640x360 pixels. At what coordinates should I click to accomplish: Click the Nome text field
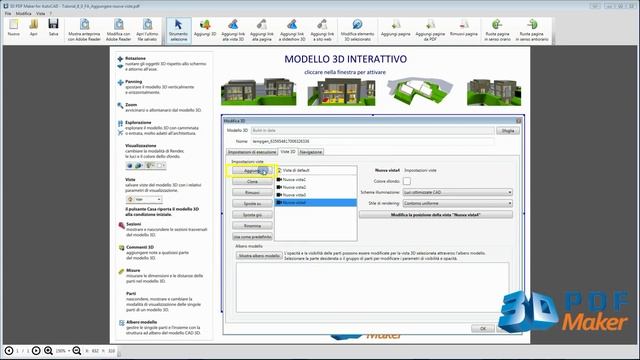pos(373,141)
